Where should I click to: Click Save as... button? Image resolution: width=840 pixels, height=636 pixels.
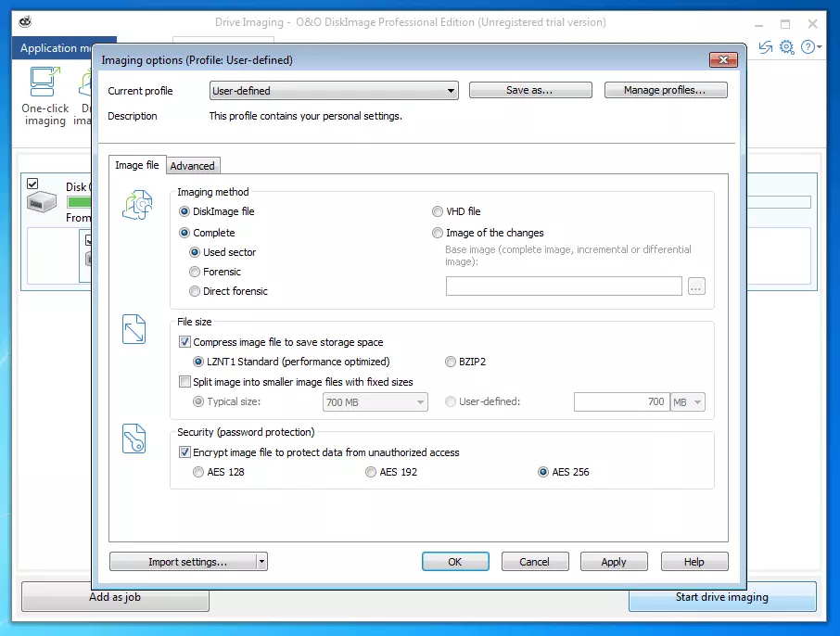(x=530, y=90)
